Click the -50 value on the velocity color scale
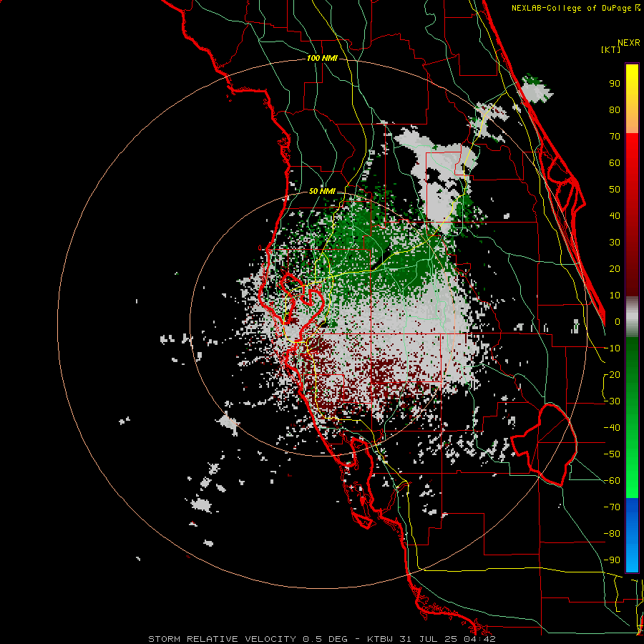The height and width of the screenshot is (644, 644). (612, 454)
